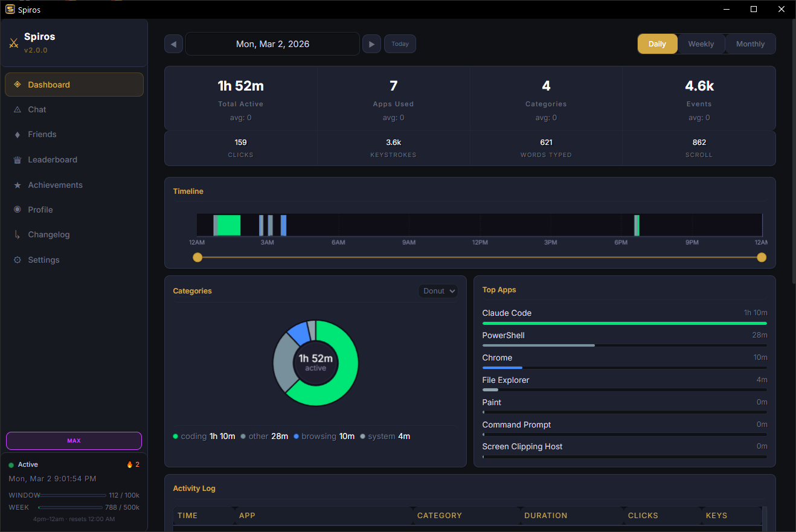Click the "v2.0.0" version label
Screen dimensions: 796x532
(36, 50)
